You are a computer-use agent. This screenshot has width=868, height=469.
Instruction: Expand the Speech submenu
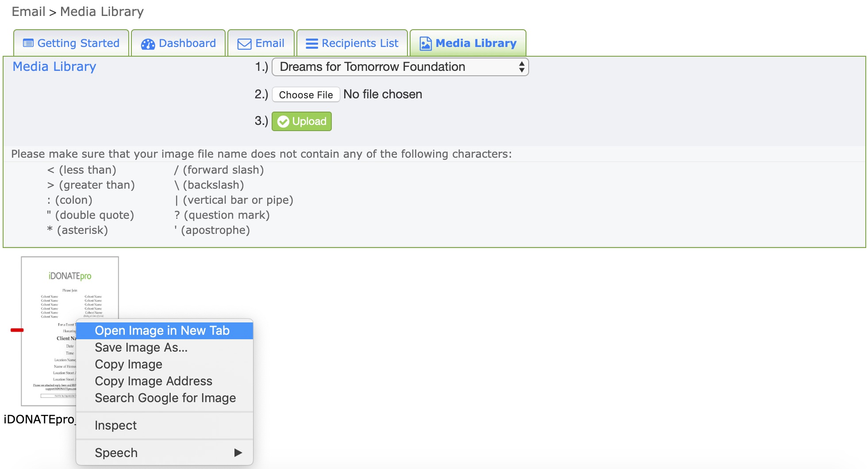[x=165, y=453]
